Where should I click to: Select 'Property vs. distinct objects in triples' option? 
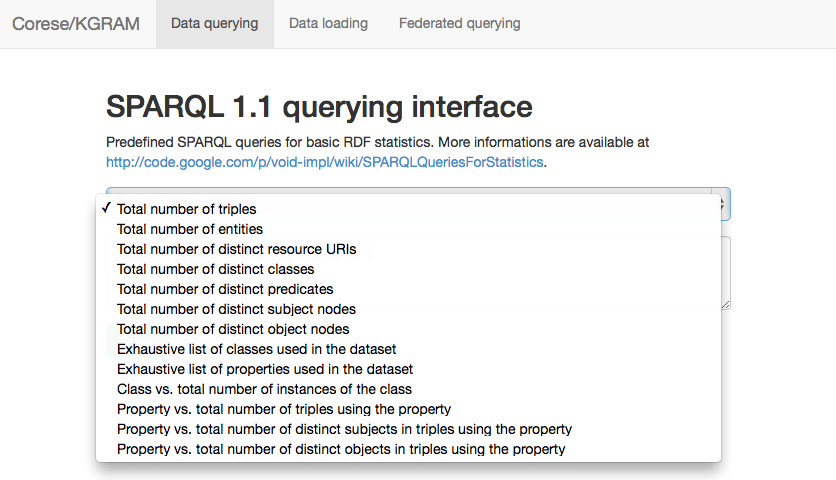point(408,449)
